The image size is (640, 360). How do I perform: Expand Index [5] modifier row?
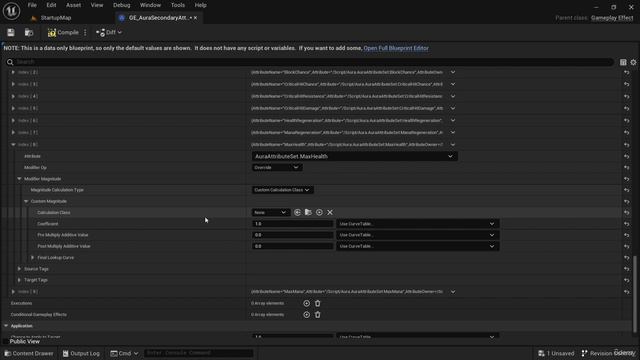[13, 108]
